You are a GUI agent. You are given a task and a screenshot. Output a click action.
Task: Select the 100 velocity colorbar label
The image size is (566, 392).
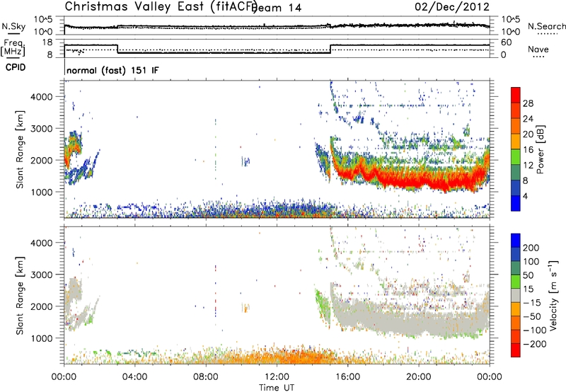[x=531, y=262]
